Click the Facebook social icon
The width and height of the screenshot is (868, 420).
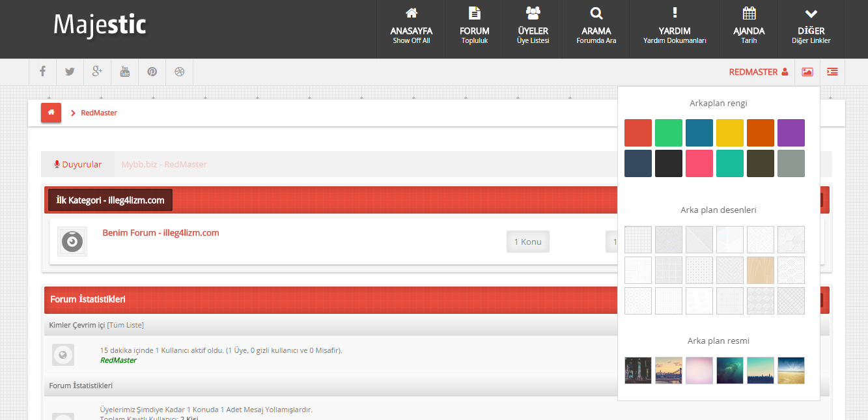pyautogui.click(x=42, y=72)
